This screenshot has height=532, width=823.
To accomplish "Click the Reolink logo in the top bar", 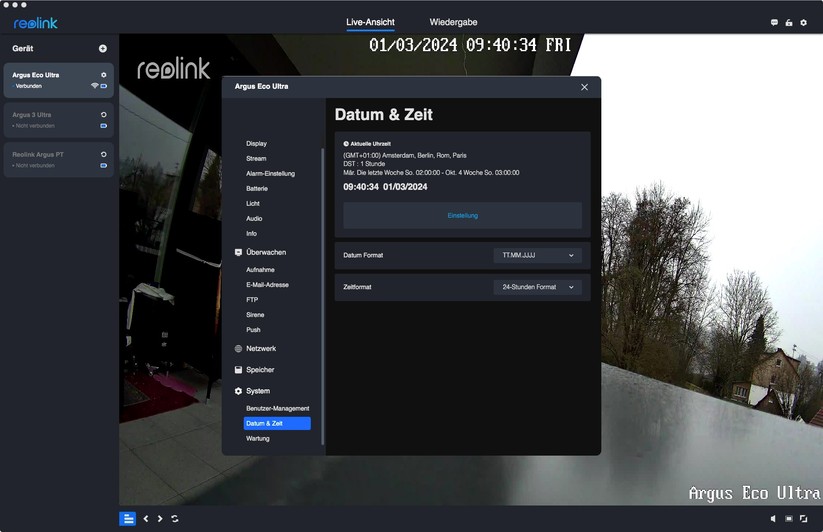I will tap(36, 23).
